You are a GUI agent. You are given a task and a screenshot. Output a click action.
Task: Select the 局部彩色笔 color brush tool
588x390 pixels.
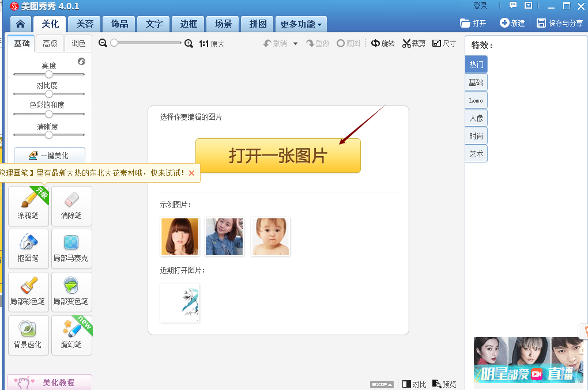point(28,292)
